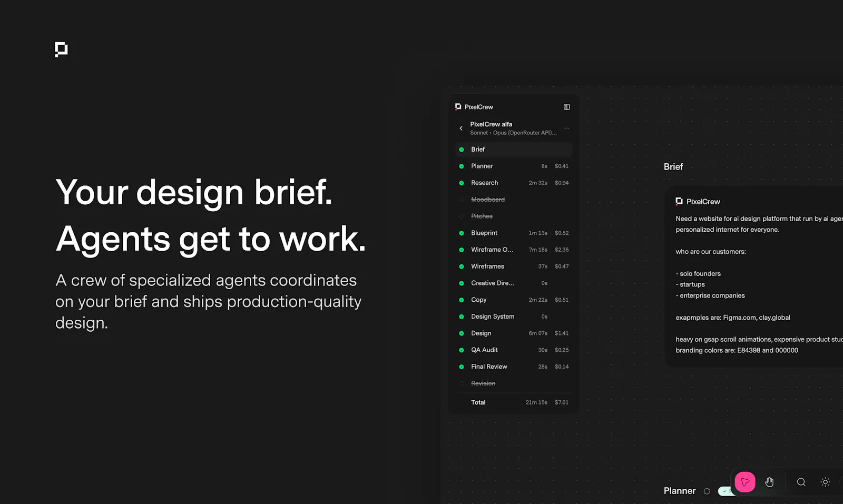Select the crossed-out Moodboard step

tap(514, 200)
